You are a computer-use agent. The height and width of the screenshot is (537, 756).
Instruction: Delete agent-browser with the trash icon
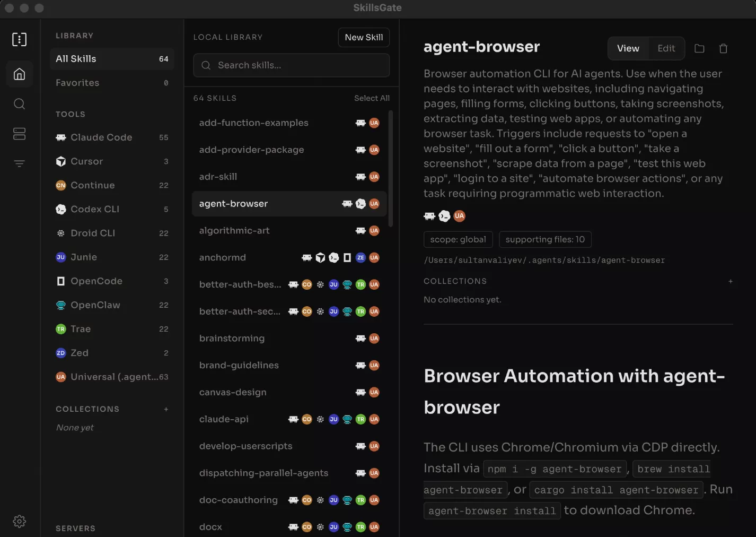tap(723, 48)
